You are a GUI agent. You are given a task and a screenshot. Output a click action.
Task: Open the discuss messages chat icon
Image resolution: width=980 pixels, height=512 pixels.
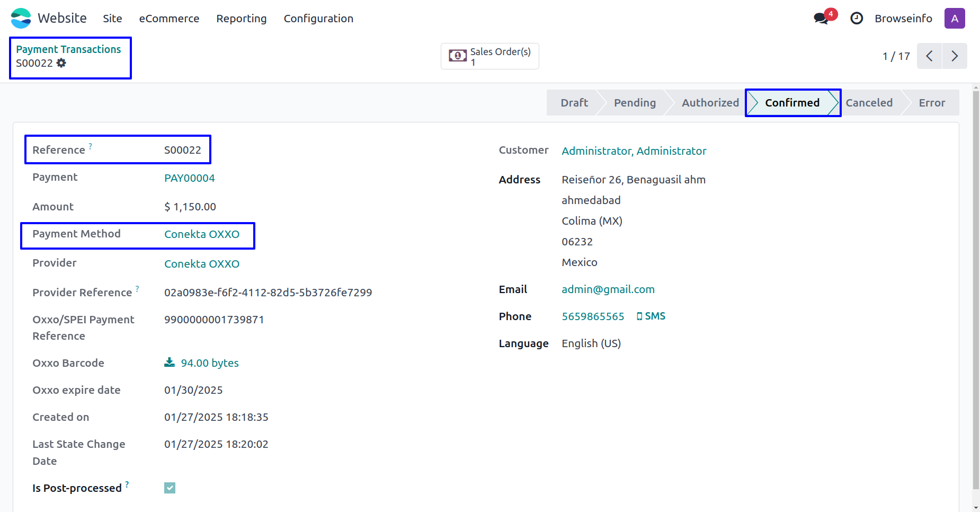coord(821,19)
